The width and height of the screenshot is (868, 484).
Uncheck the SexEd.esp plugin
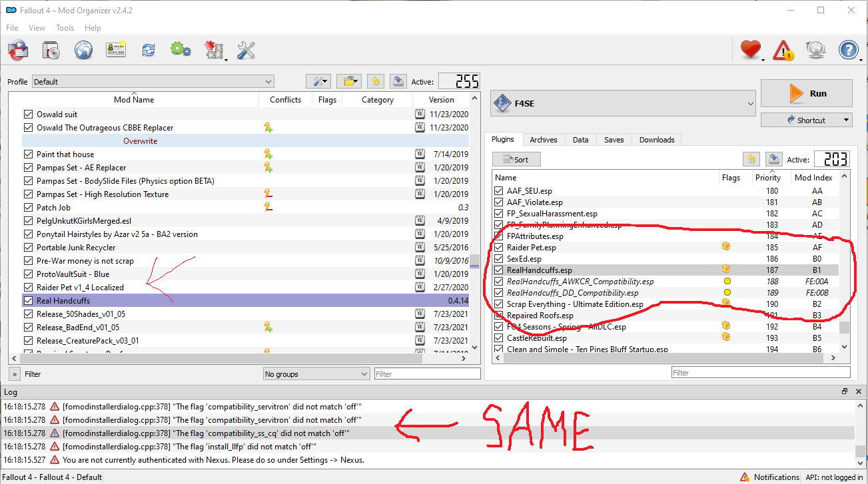(x=499, y=258)
